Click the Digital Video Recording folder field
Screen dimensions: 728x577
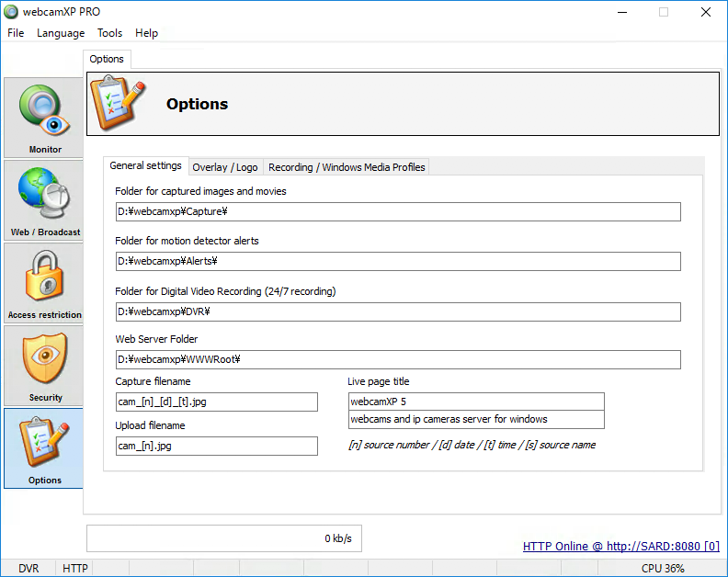tap(398, 312)
